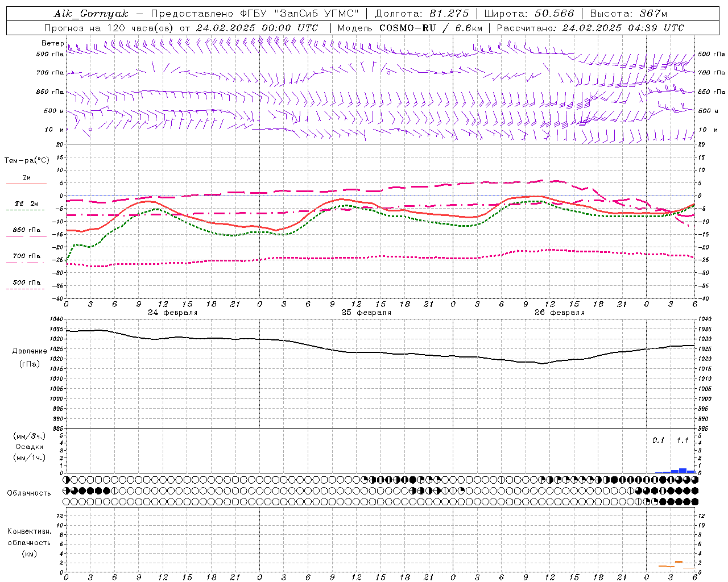Image resolution: width=728 pixels, height=582 pixels.
Task: Click the '26 февраля' date label
Action: click(x=560, y=313)
